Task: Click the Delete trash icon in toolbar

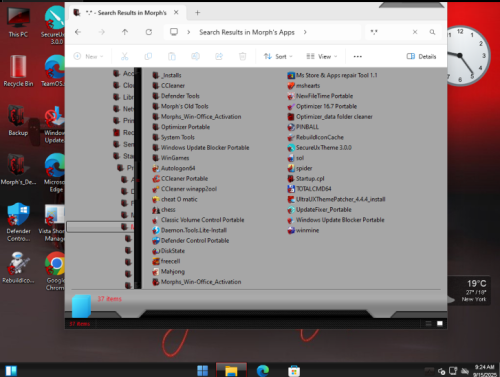Action: coord(243,56)
